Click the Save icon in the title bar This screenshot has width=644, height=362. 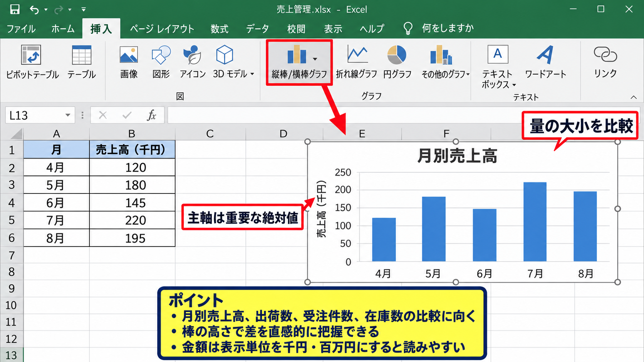(x=15, y=9)
